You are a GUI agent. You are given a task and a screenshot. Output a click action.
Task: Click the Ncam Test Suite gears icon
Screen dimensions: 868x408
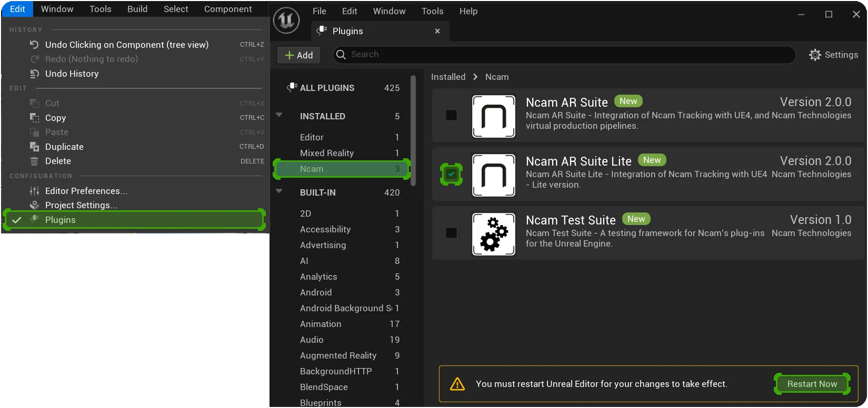point(494,234)
